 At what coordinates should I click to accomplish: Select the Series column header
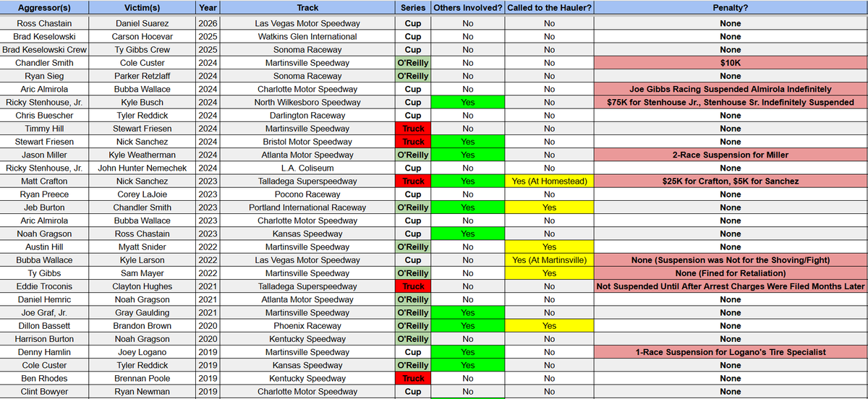tap(413, 8)
